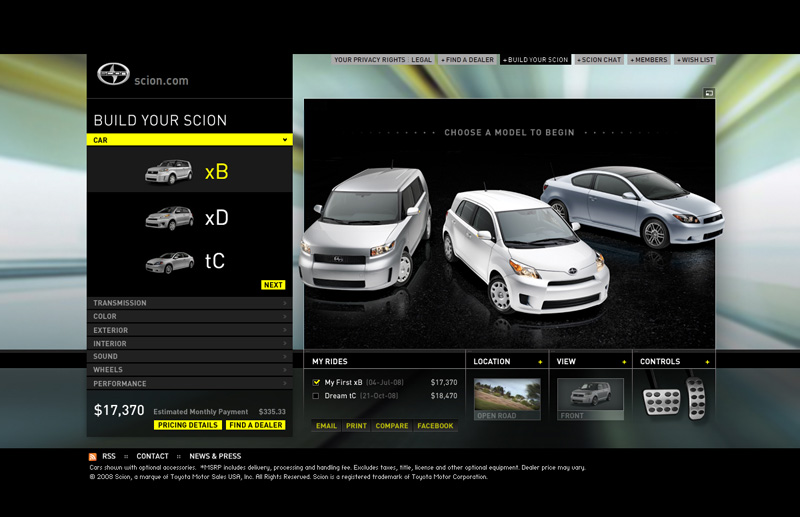Image resolution: width=800 pixels, height=517 pixels.
Task: Click the narrow accelerator pedal control
Action: [x=696, y=400]
